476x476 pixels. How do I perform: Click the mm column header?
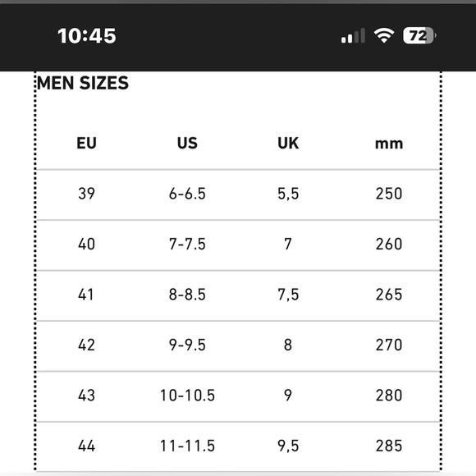click(x=389, y=144)
